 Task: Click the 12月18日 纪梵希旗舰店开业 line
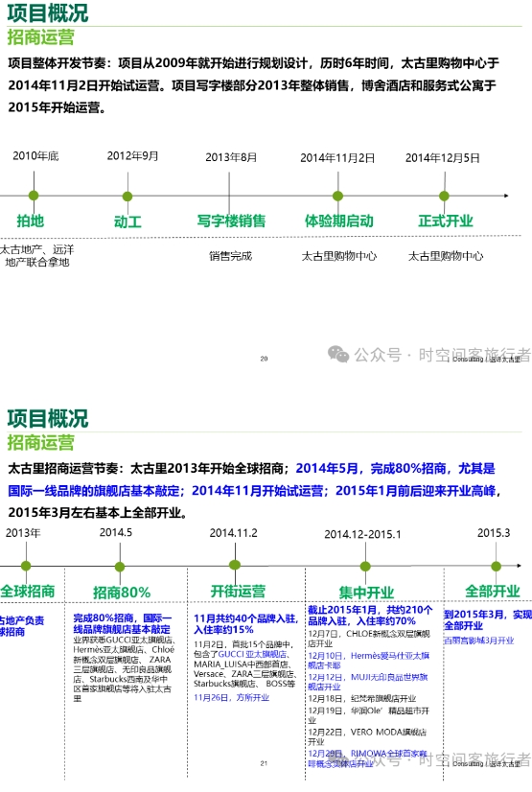[x=362, y=699]
